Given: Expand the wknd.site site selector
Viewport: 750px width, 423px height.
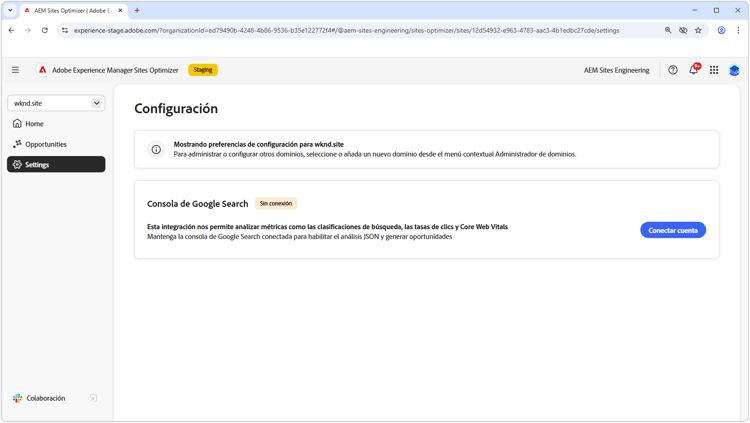Looking at the screenshot, I should (56, 103).
